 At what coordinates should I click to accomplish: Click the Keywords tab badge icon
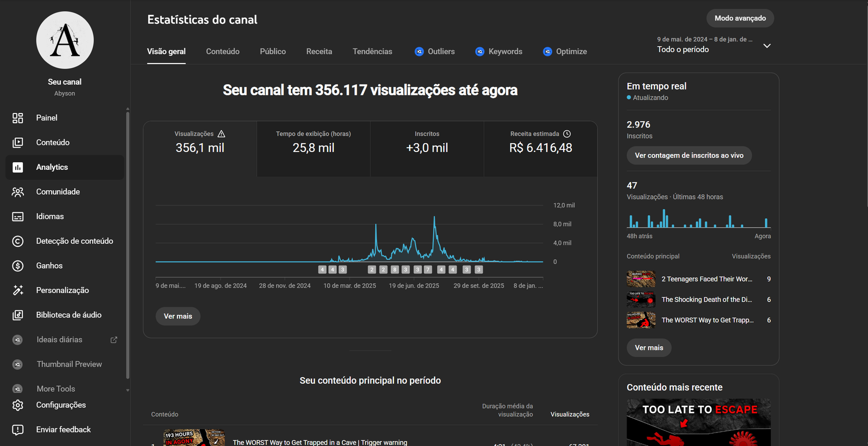480,52
